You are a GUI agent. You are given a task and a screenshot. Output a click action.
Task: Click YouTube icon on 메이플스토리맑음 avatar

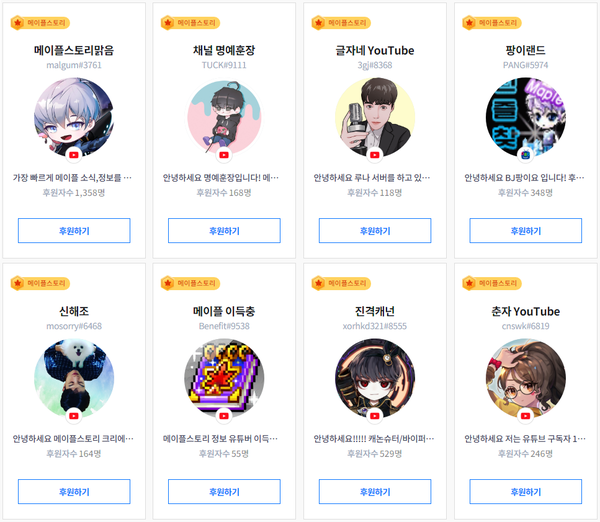(74, 155)
